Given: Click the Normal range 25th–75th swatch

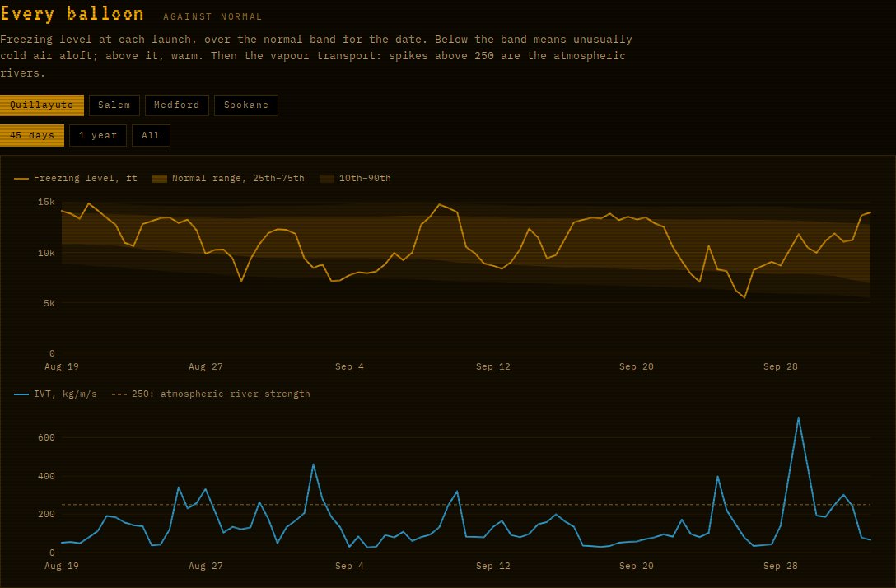Looking at the screenshot, I should click(160, 178).
